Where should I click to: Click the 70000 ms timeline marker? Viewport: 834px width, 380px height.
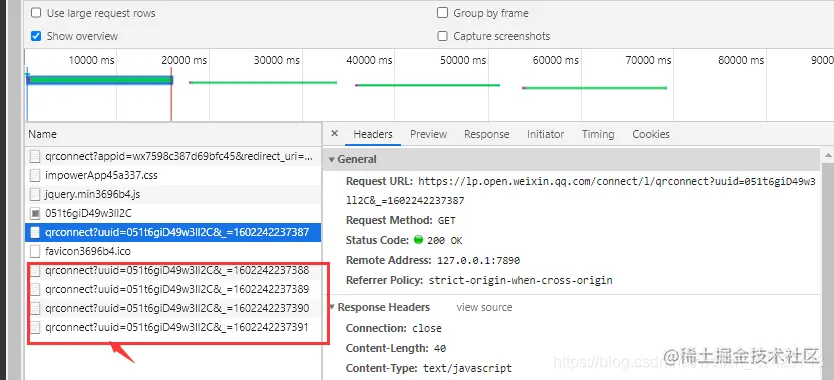pyautogui.click(x=648, y=60)
